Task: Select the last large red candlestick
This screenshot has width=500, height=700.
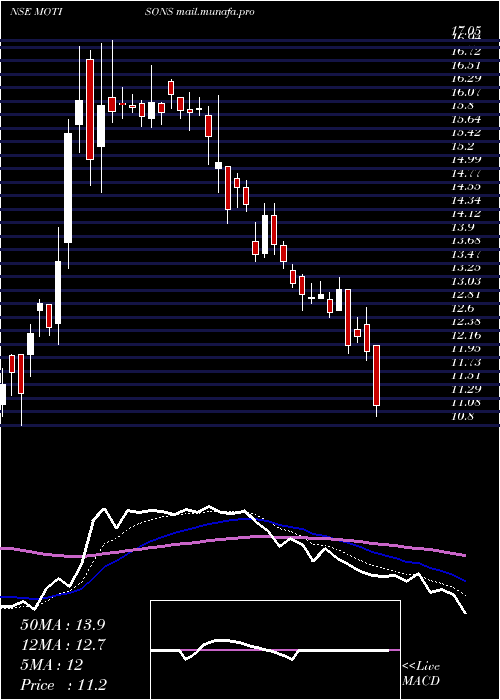Action: [x=376, y=375]
